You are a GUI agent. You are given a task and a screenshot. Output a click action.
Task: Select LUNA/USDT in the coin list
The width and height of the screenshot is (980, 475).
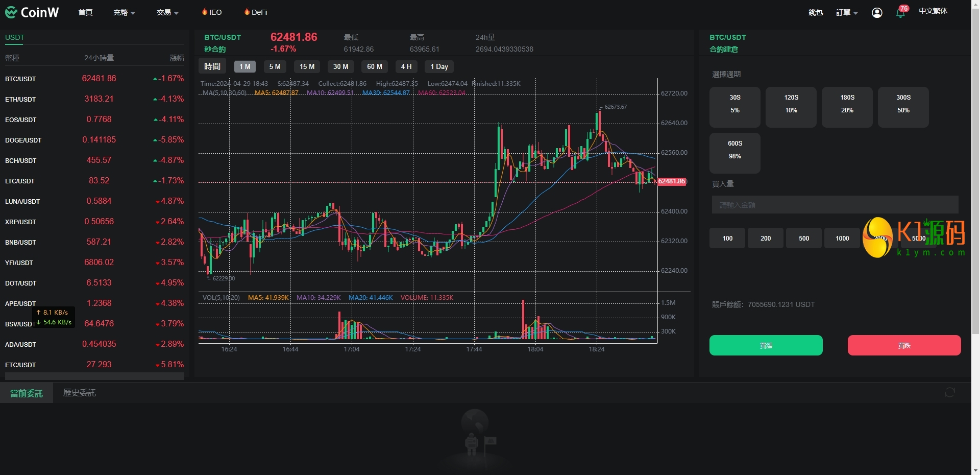[x=94, y=201]
